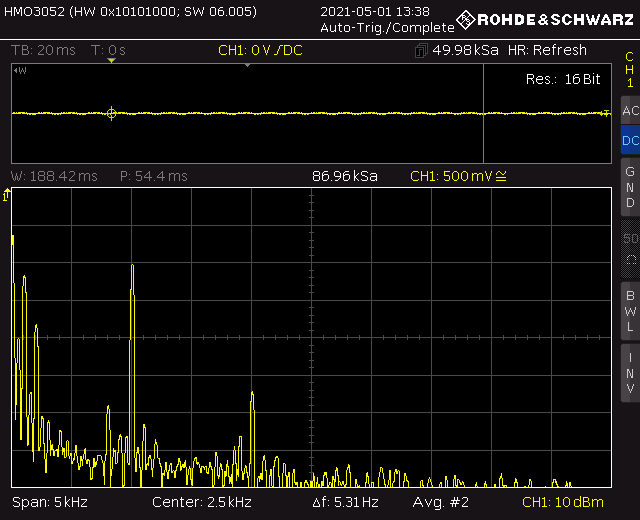Click the Rohde & Schwarz diamond logo
640x520 pixels.
click(465, 19)
